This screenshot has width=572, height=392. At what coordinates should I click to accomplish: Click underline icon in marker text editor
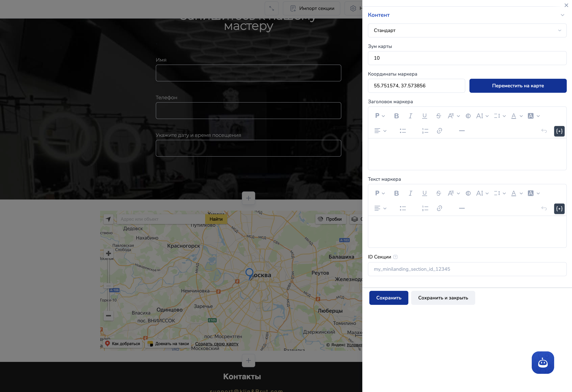pos(424,193)
